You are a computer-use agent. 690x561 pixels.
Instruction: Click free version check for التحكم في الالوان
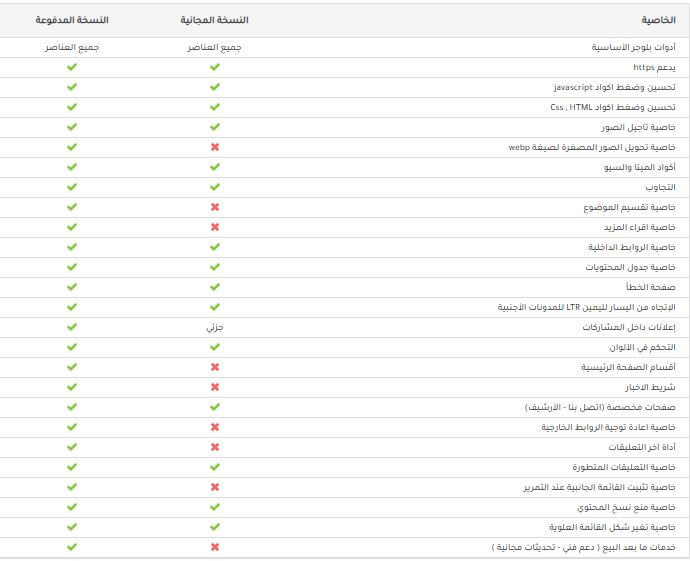[215, 347]
